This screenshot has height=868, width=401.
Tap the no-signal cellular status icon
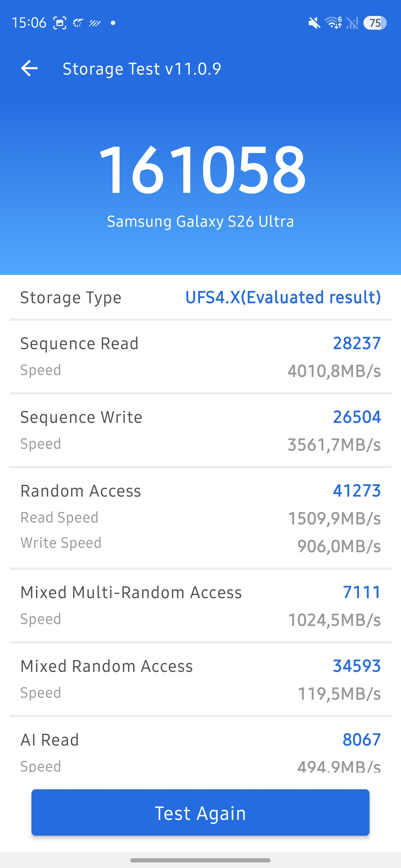[x=353, y=23]
